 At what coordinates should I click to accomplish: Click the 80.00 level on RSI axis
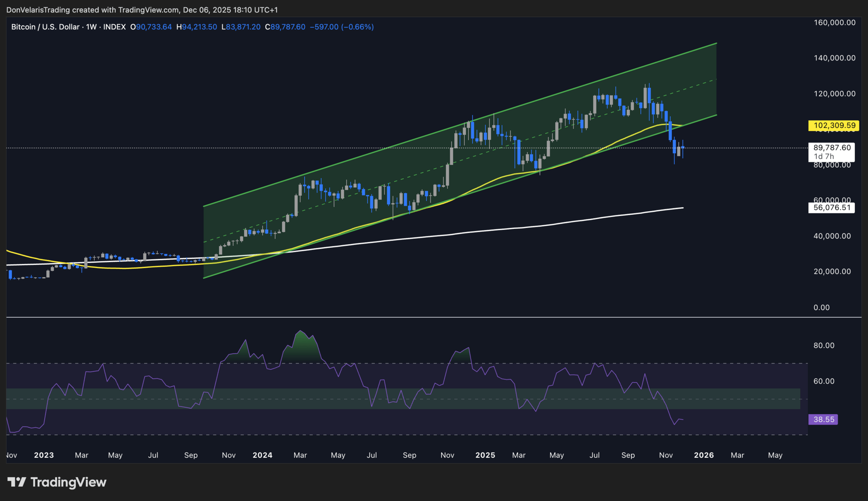tap(824, 345)
